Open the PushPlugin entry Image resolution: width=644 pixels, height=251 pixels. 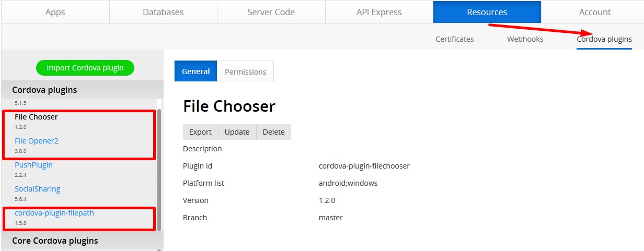tap(33, 165)
